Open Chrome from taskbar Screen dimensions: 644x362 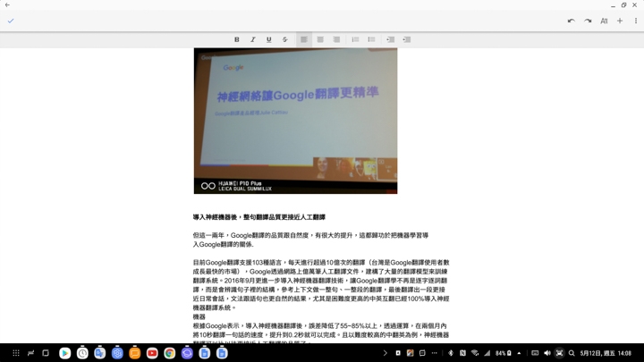(x=170, y=353)
